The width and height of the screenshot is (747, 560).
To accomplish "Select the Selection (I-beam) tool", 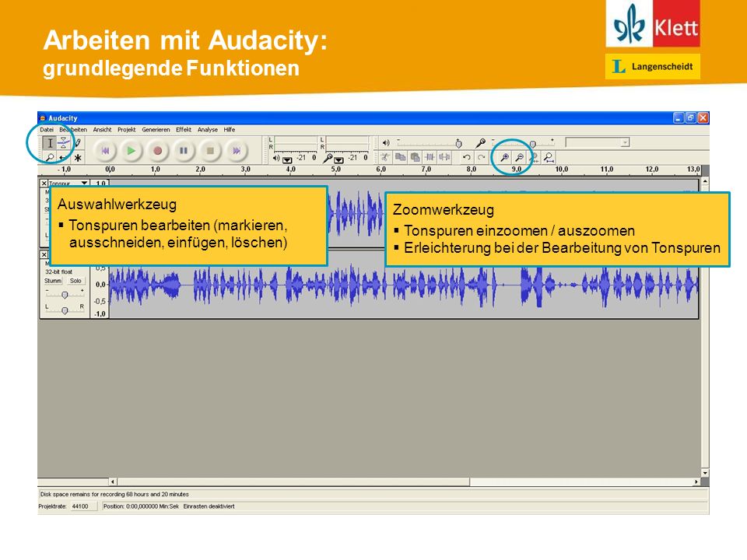I will click(x=50, y=143).
